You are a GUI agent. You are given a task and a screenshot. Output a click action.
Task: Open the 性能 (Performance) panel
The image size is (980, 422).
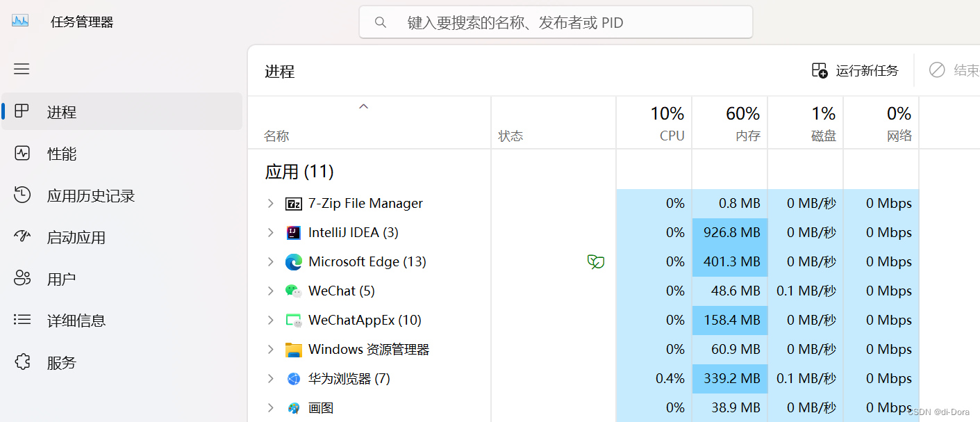63,154
